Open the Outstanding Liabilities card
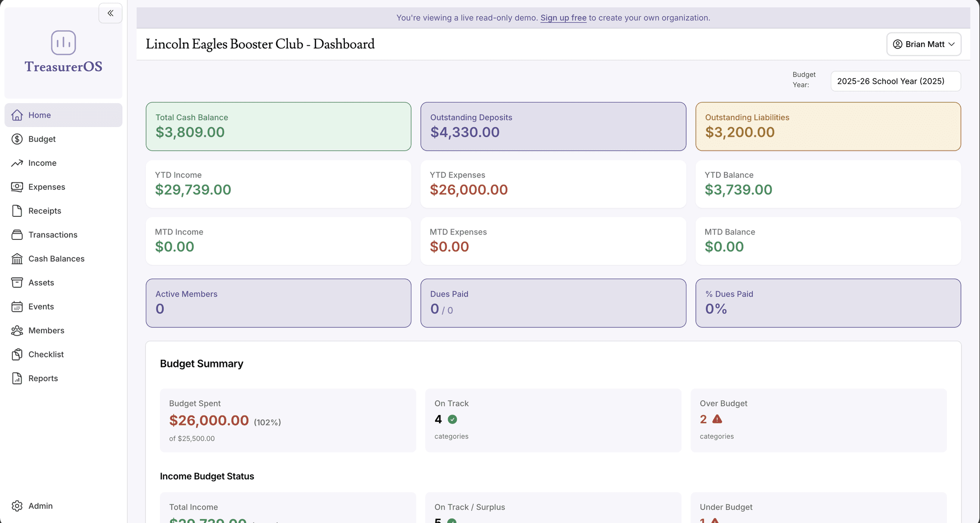 coord(828,127)
